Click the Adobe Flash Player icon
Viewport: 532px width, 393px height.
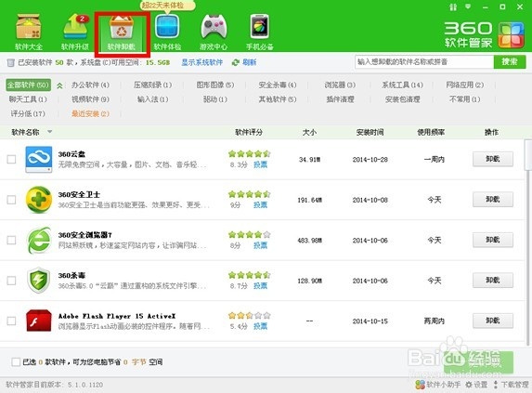39,321
